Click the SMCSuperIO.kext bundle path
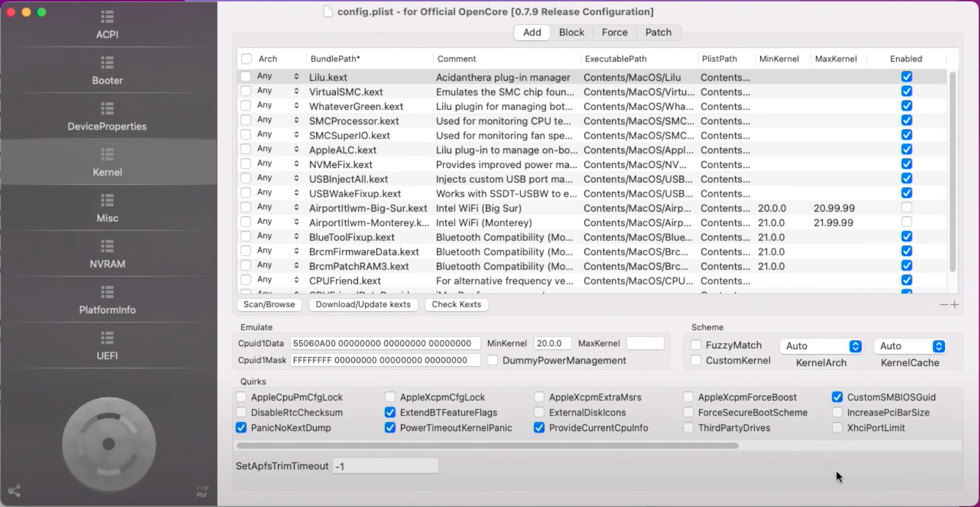Image resolution: width=980 pixels, height=507 pixels. (350, 136)
